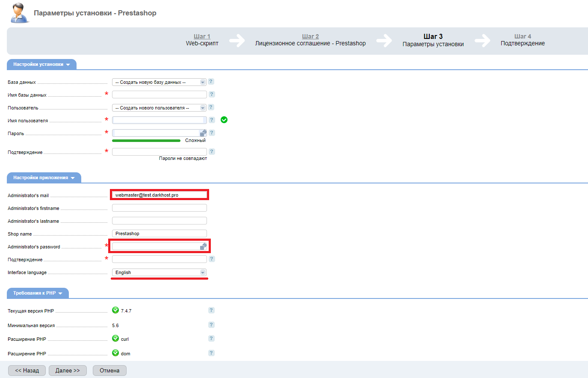Screen dimensions: 588x378
Task: Open help for Имя базы данных field
Action: 212,94
